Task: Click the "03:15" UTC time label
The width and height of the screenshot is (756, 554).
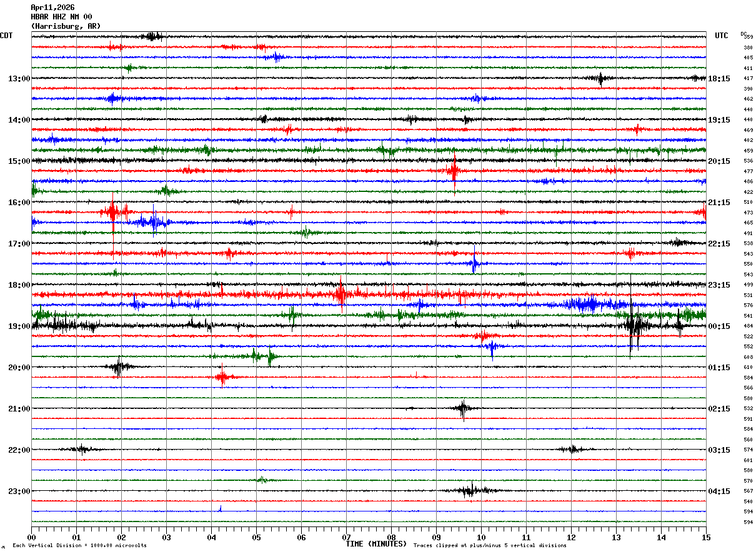Action: tap(719, 450)
